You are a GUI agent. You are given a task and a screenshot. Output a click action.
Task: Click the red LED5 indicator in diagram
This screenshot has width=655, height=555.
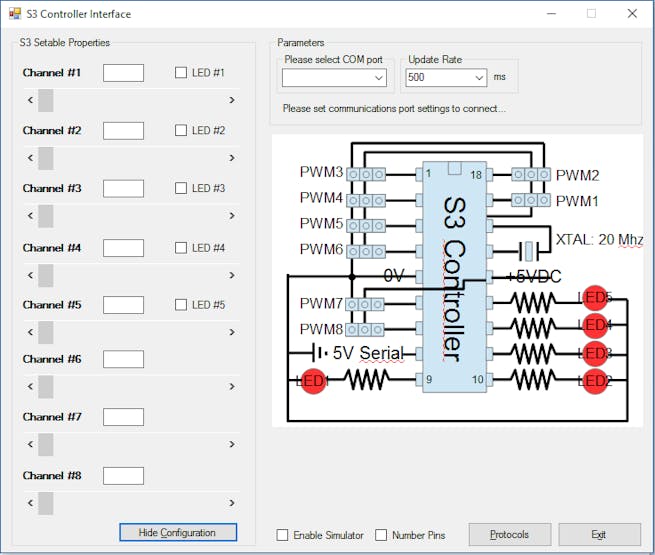coord(595,298)
